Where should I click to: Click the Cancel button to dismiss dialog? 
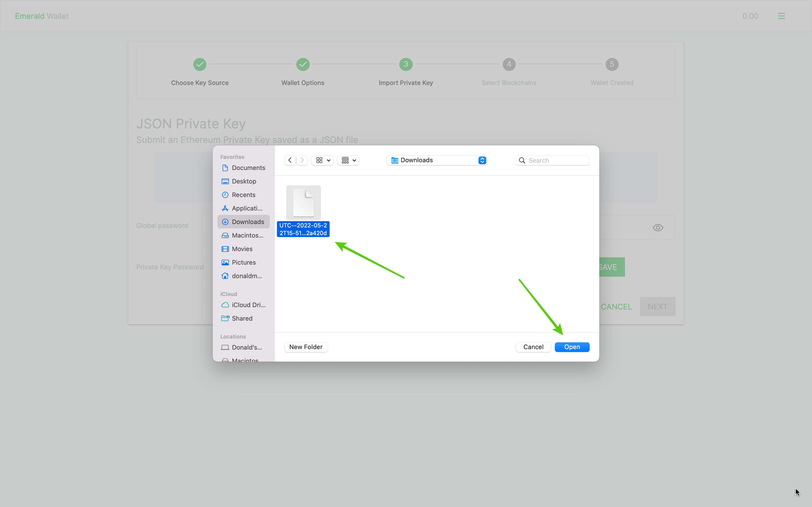(x=533, y=346)
